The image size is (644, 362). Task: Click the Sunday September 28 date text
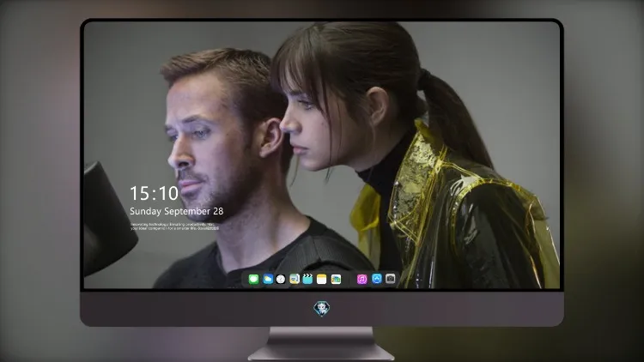pos(177,211)
